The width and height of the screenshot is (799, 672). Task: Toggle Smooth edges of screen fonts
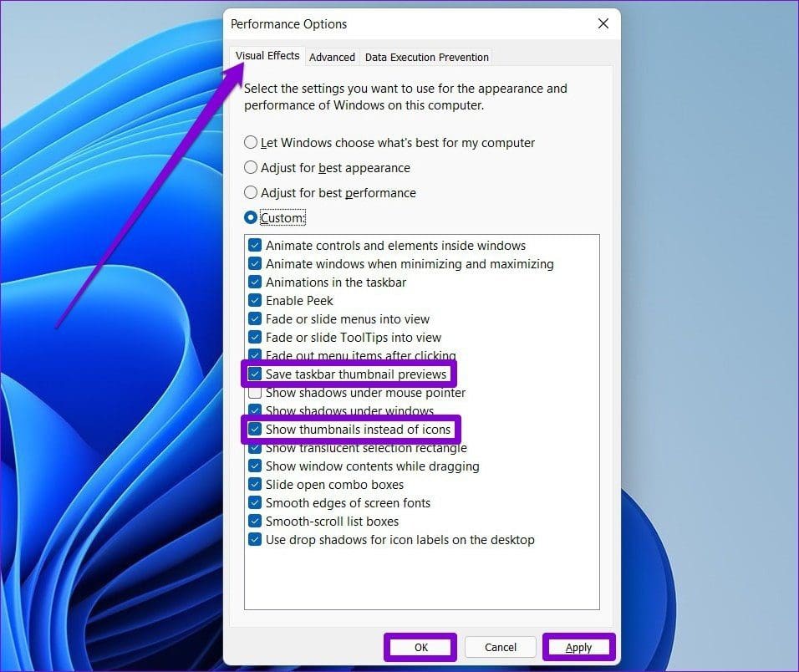point(255,503)
